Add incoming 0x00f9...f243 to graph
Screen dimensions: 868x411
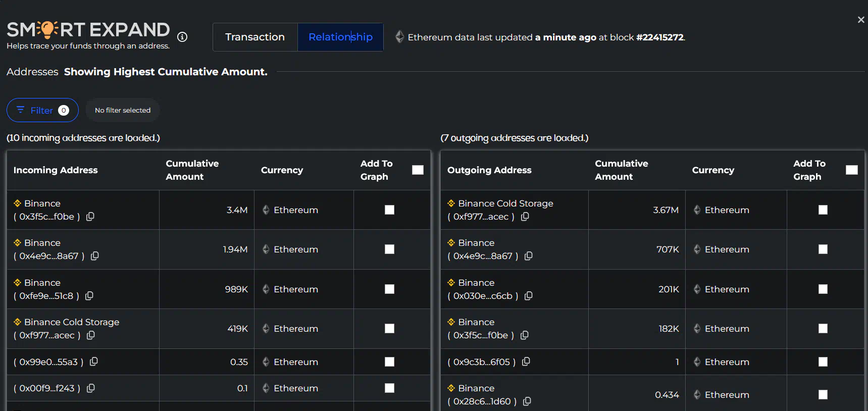point(389,388)
